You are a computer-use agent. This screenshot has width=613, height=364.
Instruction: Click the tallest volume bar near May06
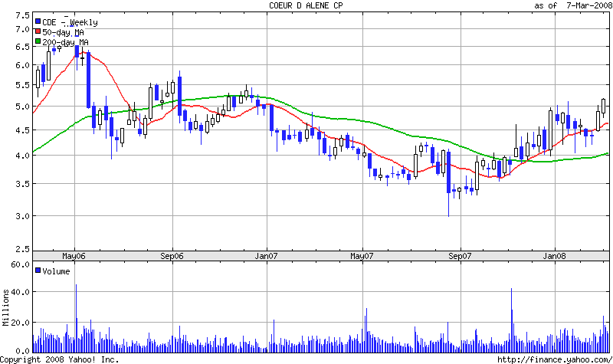coord(76,318)
